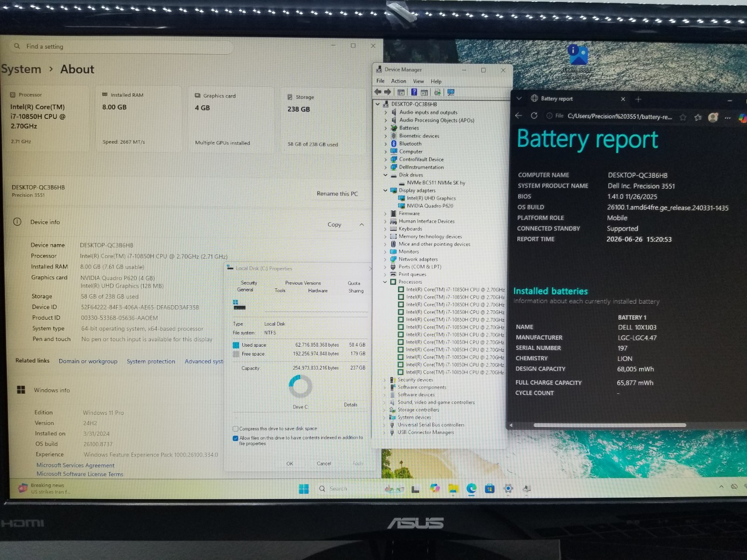Uncheck Allow files on this drive to be indexed
747x560 pixels.
tap(236, 438)
